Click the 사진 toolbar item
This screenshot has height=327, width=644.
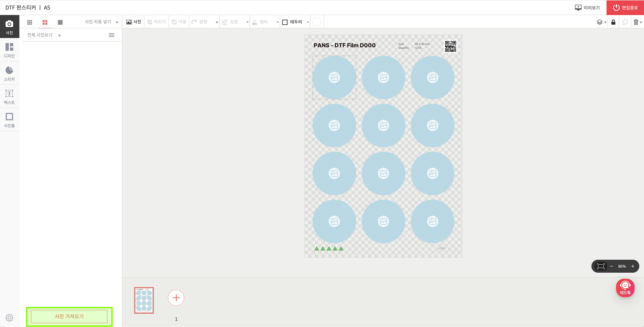[x=134, y=22]
